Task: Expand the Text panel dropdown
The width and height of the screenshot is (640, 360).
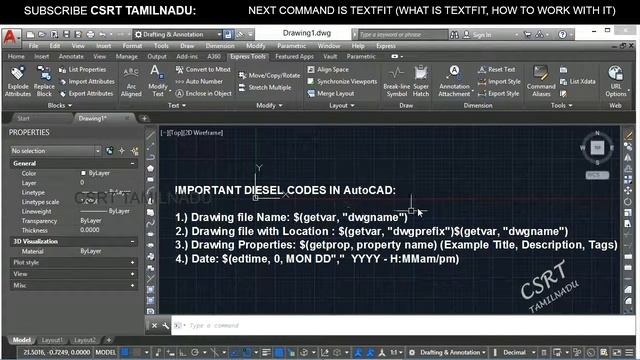Action: [x=177, y=105]
